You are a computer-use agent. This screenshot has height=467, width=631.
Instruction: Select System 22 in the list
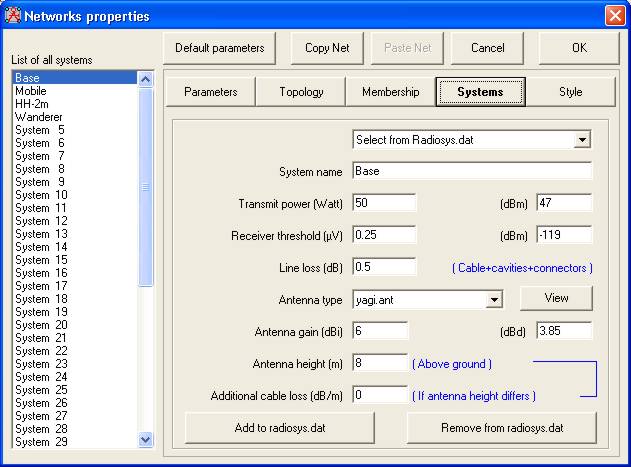[75, 351]
